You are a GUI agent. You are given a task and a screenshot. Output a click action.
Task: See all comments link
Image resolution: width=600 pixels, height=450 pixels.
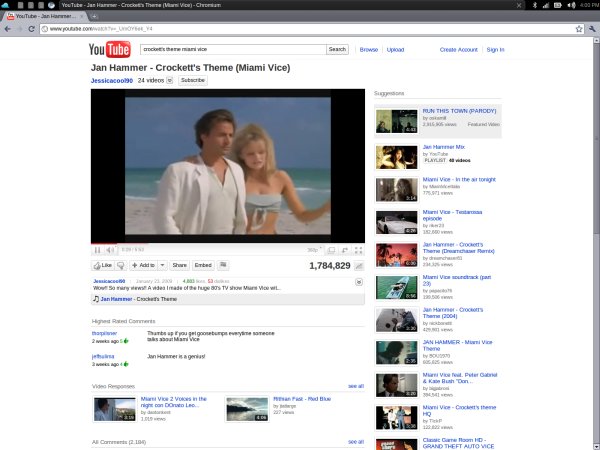(x=356, y=442)
